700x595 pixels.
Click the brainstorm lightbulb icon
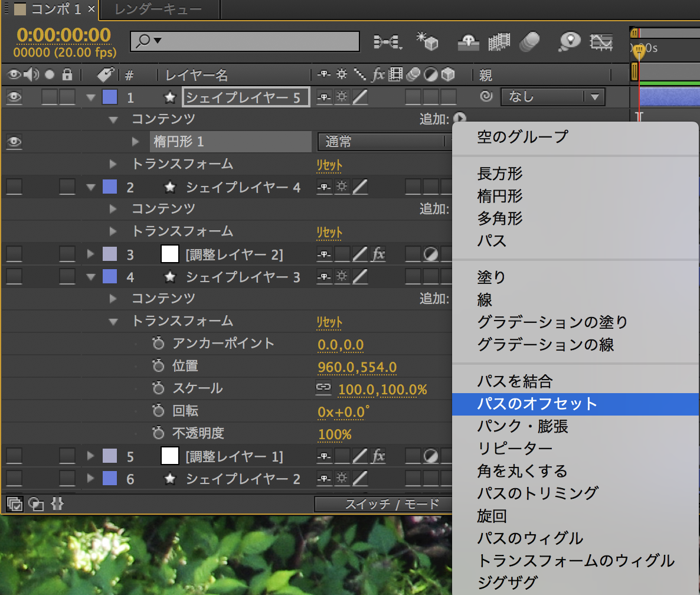[570, 42]
